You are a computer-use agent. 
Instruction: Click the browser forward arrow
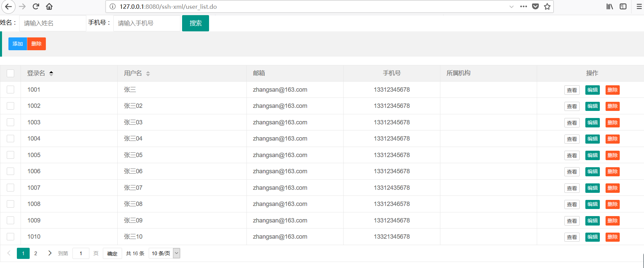click(x=22, y=6)
